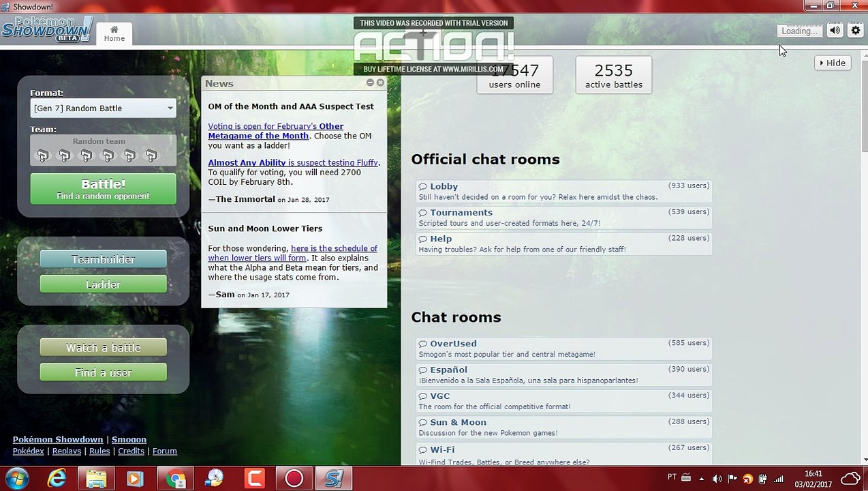The height and width of the screenshot is (491, 868).
Task: Join the Wi-Fi chat room
Action: (x=563, y=455)
